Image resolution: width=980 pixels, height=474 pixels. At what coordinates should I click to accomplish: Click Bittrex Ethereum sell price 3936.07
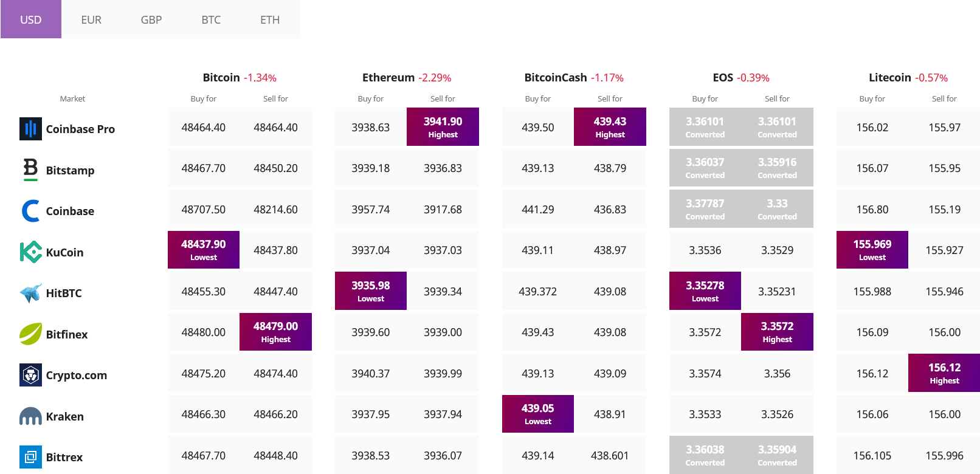pyautogui.click(x=443, y=455)
